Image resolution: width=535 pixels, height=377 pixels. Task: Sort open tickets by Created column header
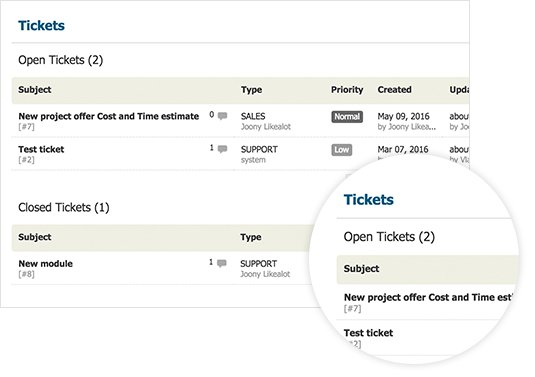pos(394,90)
